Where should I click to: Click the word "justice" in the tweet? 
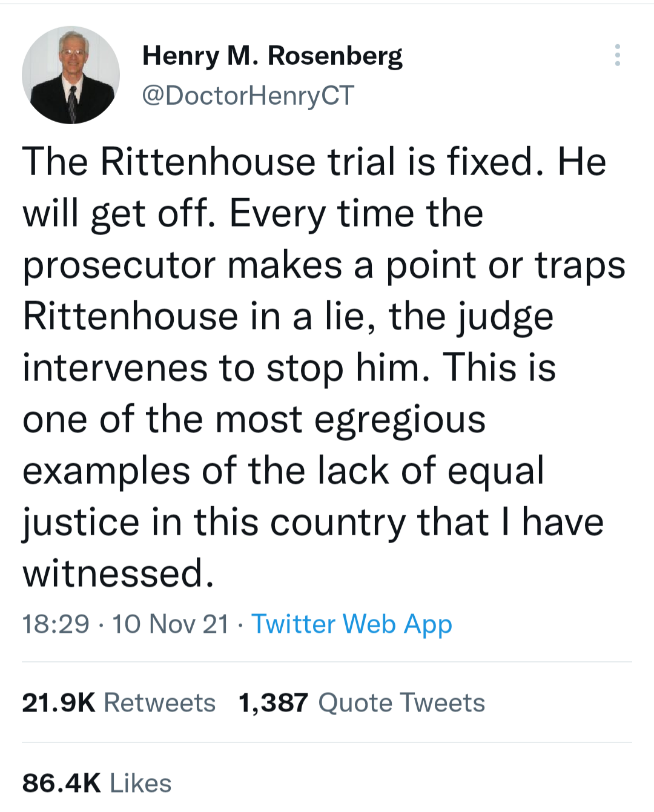tap(81, 523)
